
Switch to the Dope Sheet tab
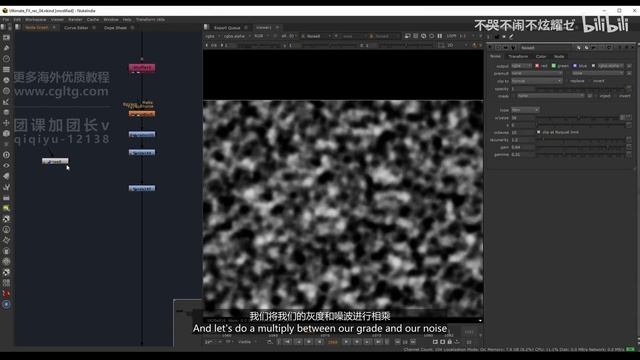115,28
